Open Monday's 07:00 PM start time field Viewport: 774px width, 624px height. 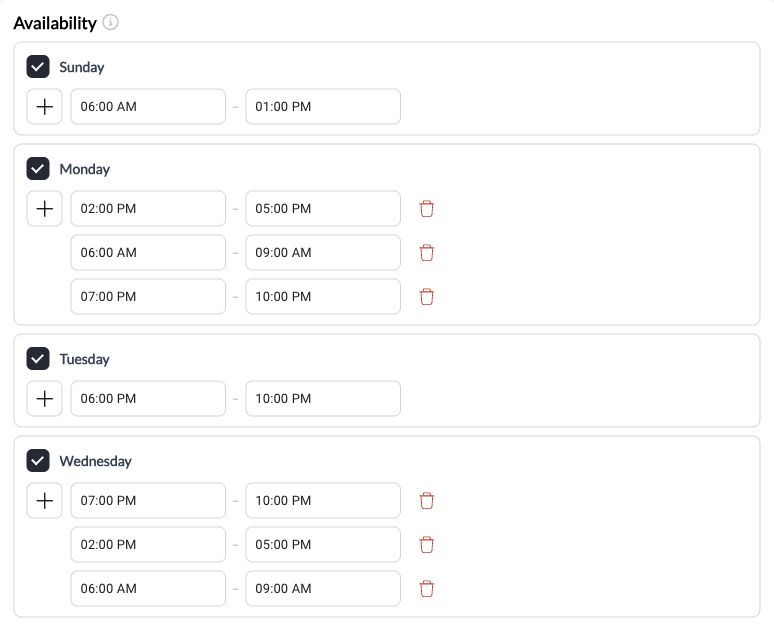click(x=148, y=297)
